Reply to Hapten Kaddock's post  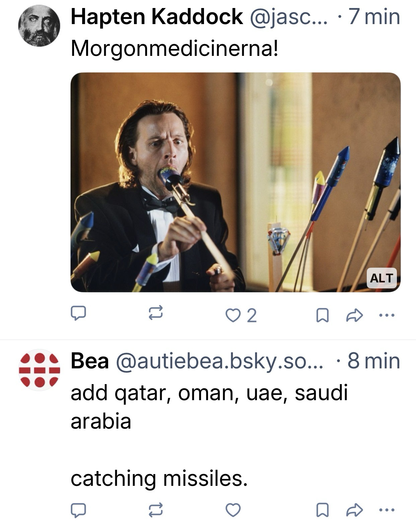(78, 314)
